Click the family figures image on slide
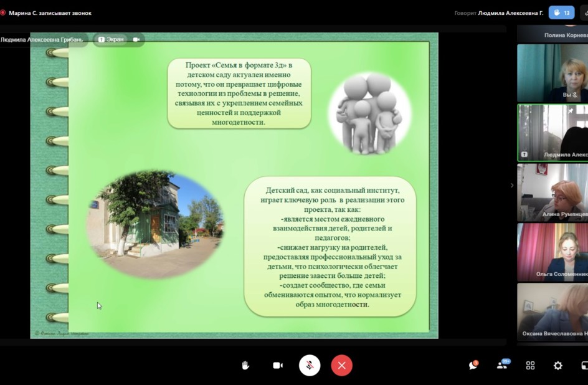588x385 pixels. (x=369, y=112)
